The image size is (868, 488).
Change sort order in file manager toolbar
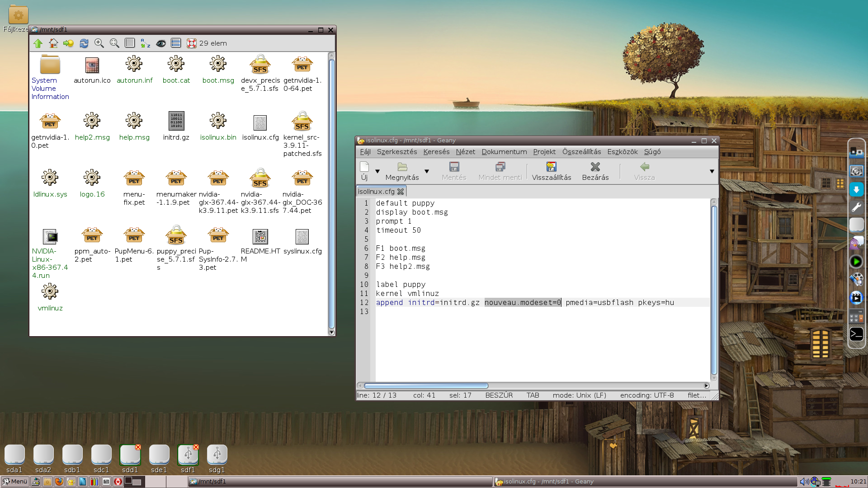(x=145, y=43)
